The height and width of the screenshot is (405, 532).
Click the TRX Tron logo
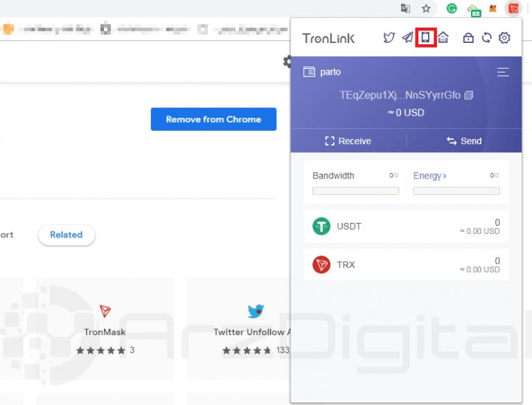click(x=321, y=264)
